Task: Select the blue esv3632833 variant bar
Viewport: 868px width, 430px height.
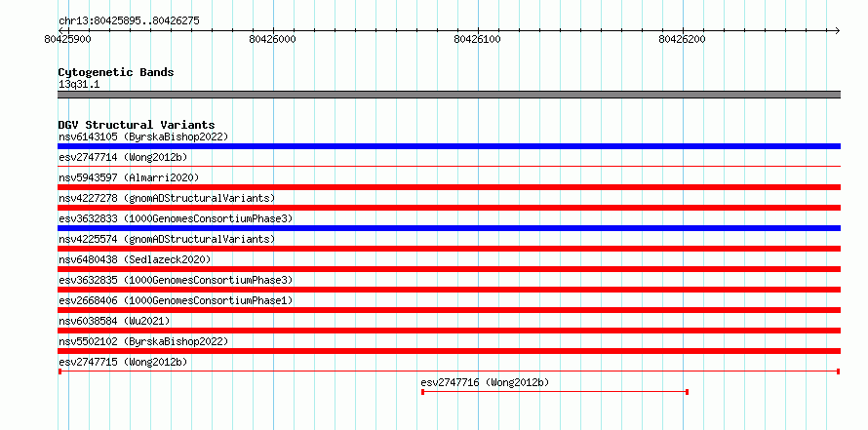Action: pyautogui.click(x=449, y=228)
